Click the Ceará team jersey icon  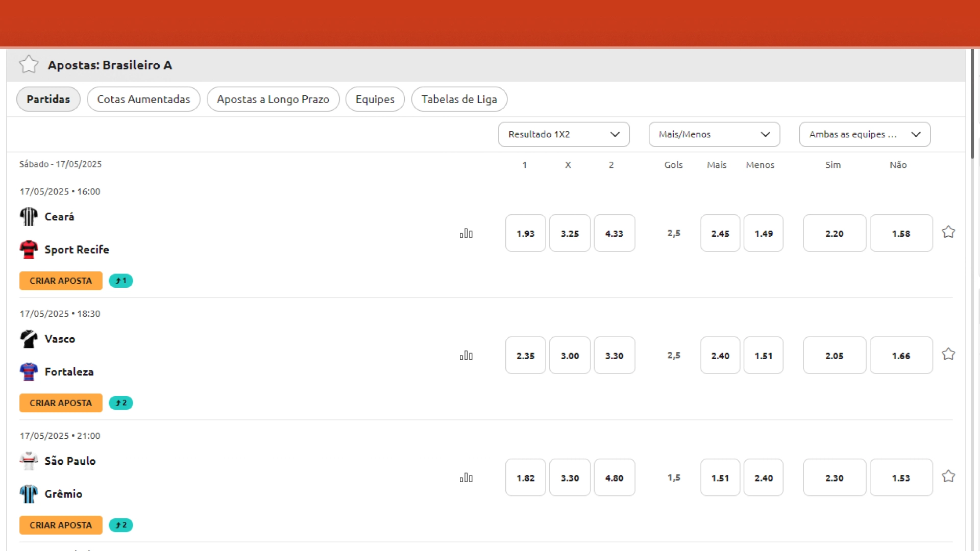pos(29,216)
